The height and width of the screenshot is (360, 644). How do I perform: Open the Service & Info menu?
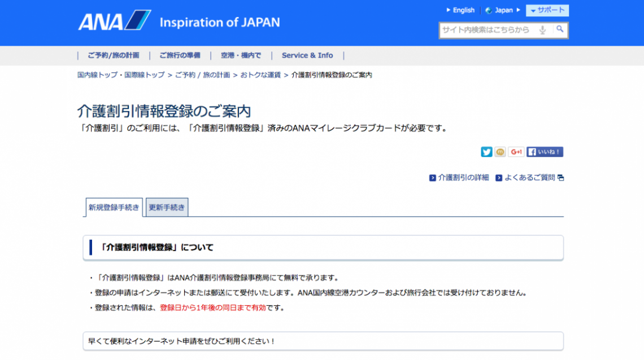click(307, 55)
